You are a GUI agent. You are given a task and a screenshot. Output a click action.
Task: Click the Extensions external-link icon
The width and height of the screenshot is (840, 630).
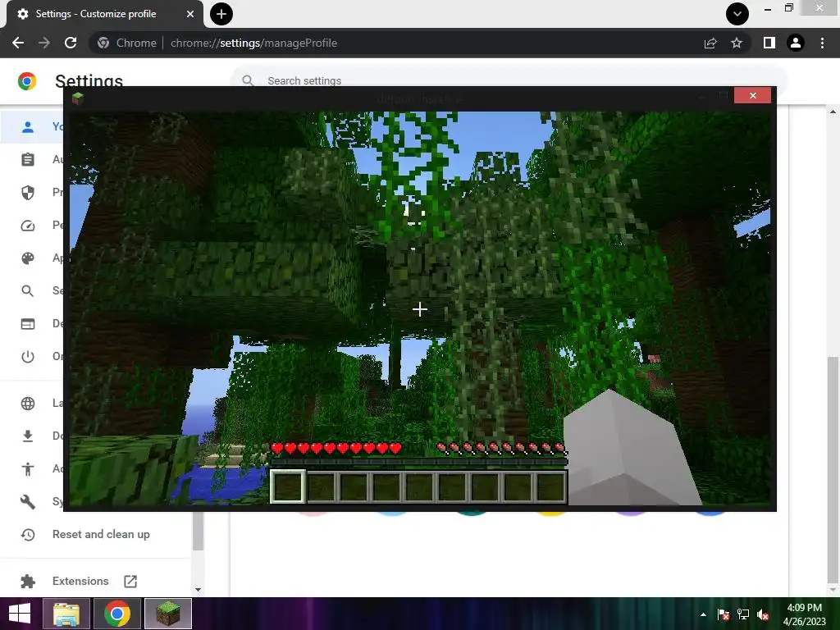click(x=130, y=582)
